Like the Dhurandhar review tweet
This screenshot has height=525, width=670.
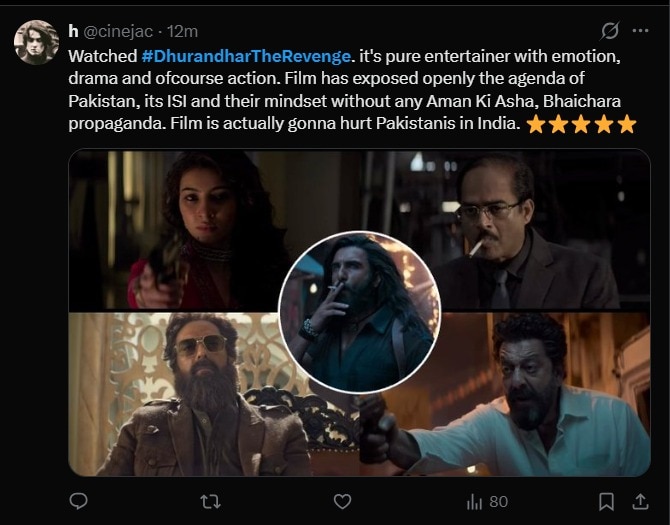341,500
